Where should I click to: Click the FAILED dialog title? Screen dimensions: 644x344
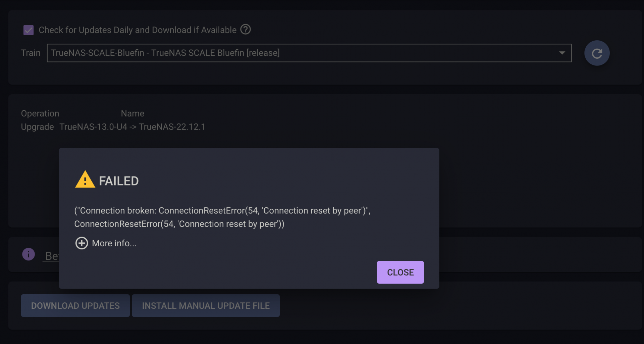click(x=119, y=181)
